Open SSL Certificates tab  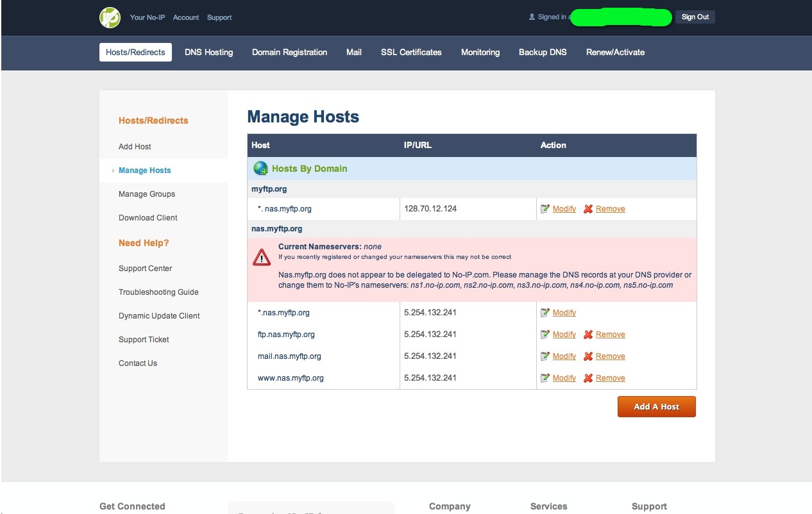411,53
